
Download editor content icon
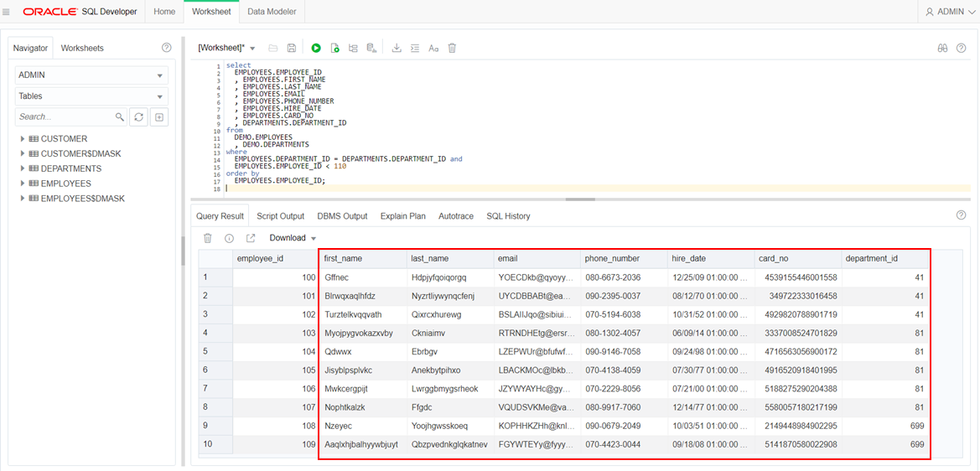coord(397,48)
